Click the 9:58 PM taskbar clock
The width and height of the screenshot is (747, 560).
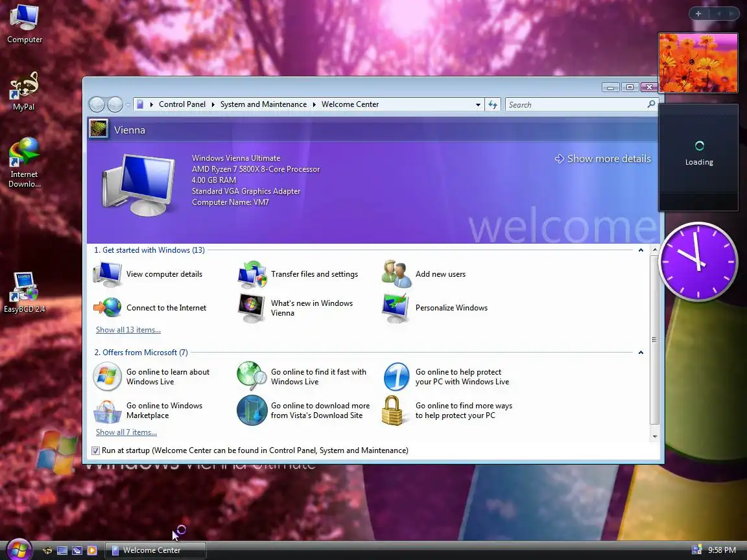(x=722, y=550)
